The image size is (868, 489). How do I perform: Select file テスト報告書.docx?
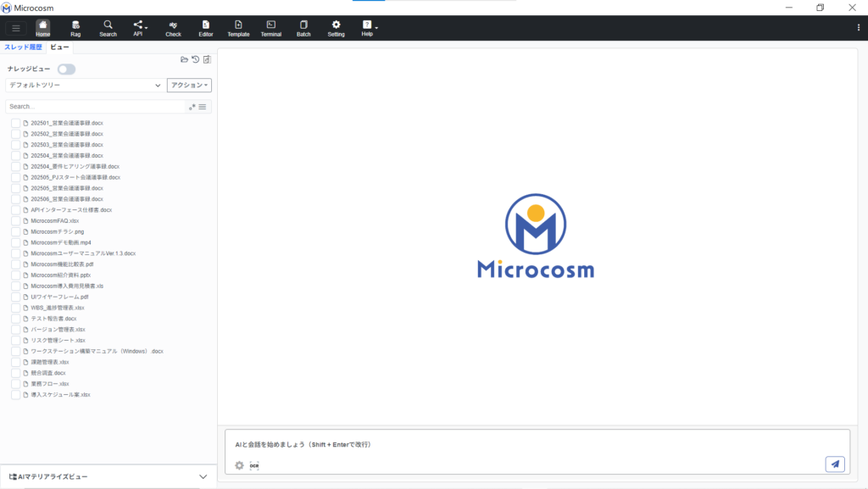[x=53, y=319]
